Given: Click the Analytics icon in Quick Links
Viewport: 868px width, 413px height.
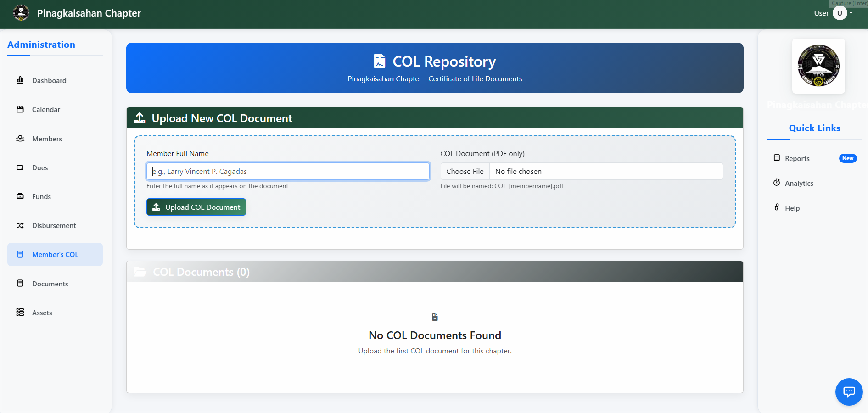Looking at the screenshot, I should click(777, 183).
